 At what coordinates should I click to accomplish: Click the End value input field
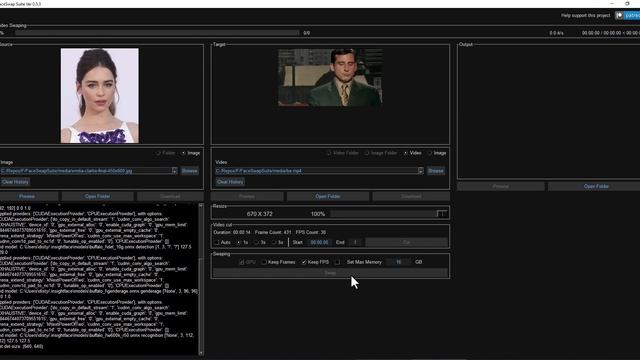coord(355,242)
